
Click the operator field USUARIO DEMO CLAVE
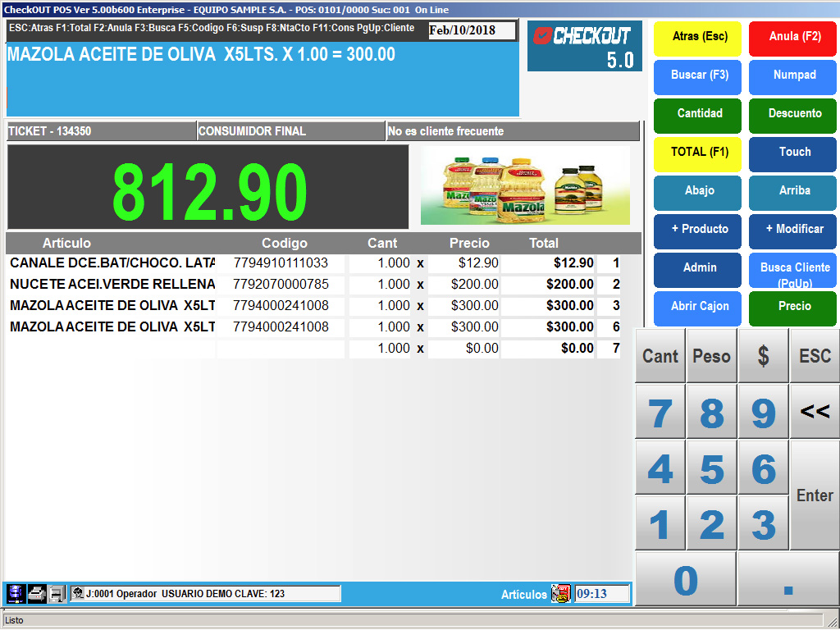[x=205, y=594]
